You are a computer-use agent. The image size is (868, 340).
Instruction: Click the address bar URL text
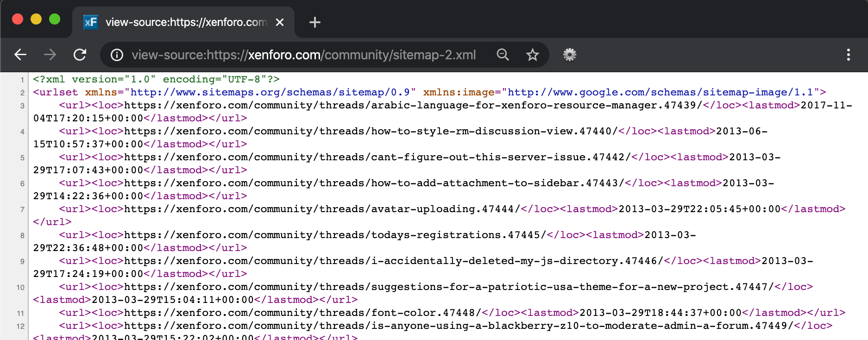click(303, 55)
